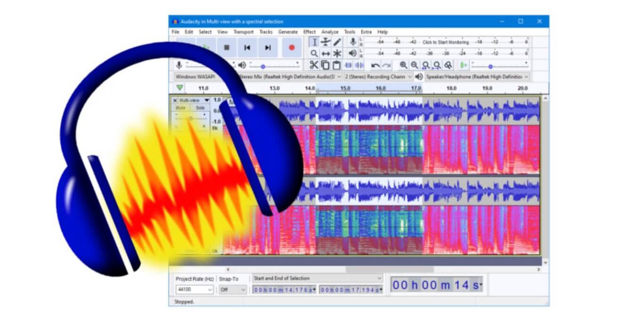Click the playback volume slider knob
This screenshot has height=324, width=644.
click(263, 66)
